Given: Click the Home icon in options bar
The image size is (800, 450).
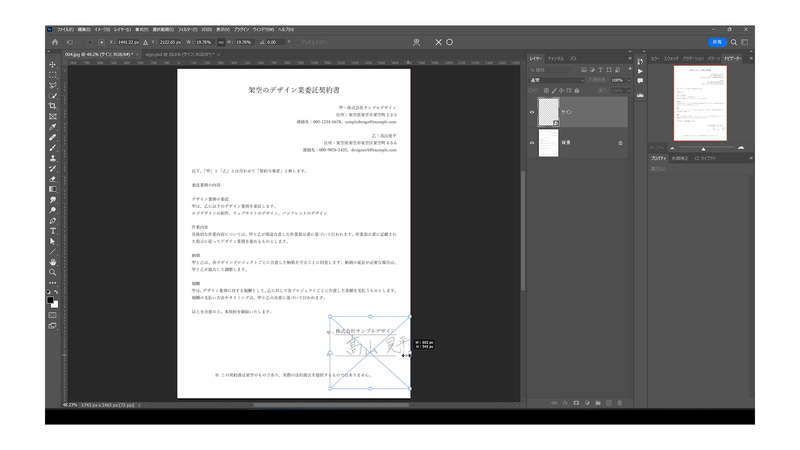Looking at the screenshot, I should (55, 42).
